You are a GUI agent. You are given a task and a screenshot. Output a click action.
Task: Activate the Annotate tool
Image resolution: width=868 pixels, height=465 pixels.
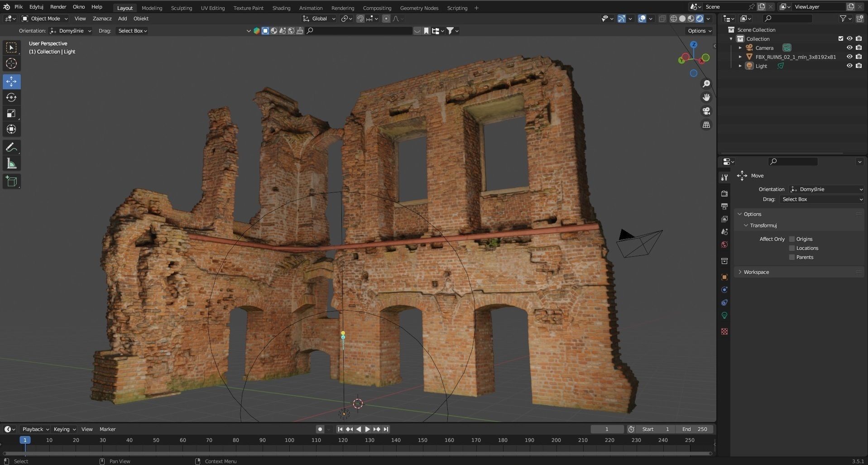(11, 148)
